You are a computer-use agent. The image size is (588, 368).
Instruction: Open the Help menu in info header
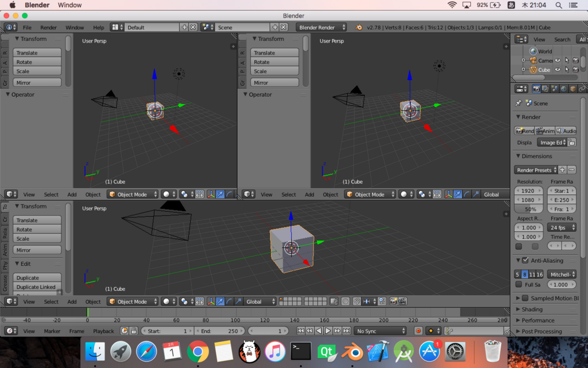(x=99, y=28)
